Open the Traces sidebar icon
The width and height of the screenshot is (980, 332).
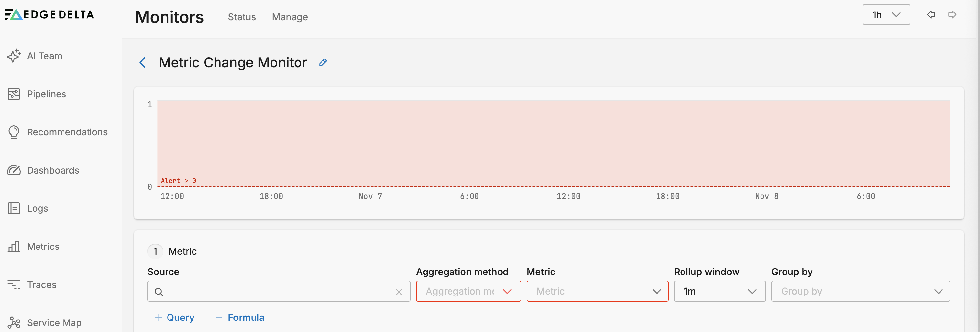click(14, 285)
